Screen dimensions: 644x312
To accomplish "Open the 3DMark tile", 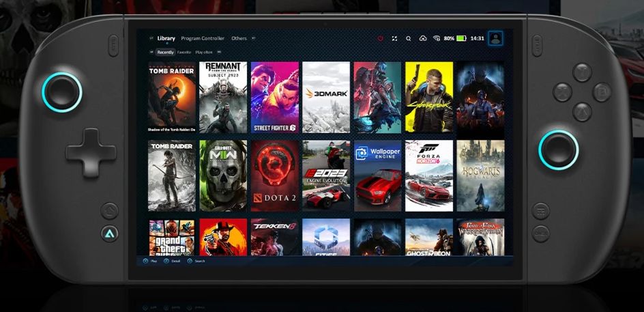I will pyautogui.click(x=326, y=98).
